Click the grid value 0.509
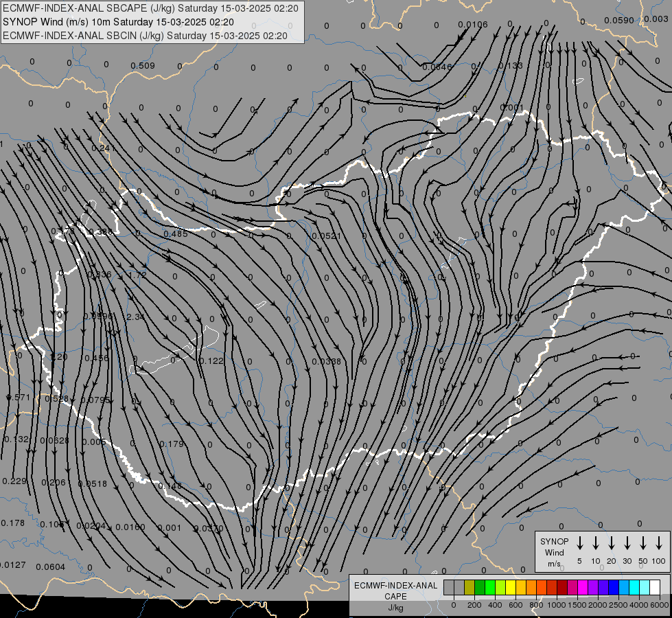The image size is (672, 618). click(142, 66)
